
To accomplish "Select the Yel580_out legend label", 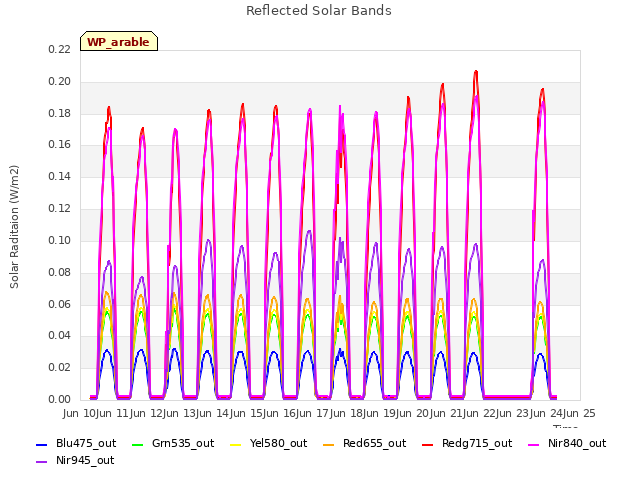I will coord(278,444).
